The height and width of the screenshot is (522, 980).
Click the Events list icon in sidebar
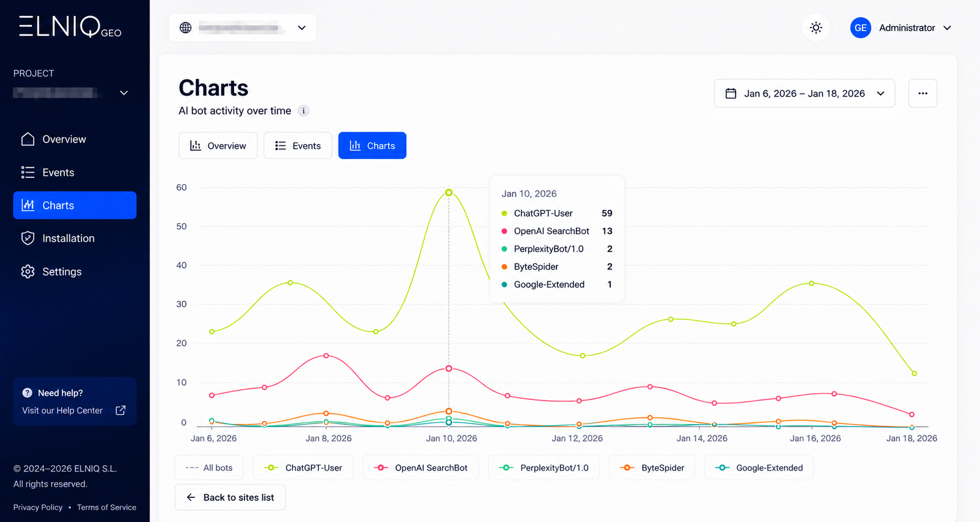coord(27,172)
